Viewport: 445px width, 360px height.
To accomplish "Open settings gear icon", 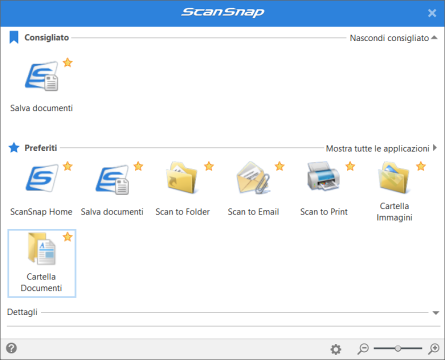I will coord(336,349).
